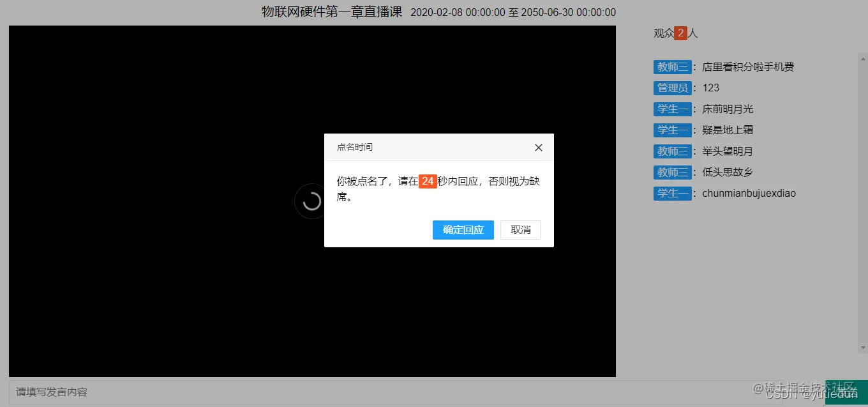The height and width of the screenshot is (407, 868).
Task: Click the 教师三 tag beside 店里看积分啦手机费
Action: point(673,67)
